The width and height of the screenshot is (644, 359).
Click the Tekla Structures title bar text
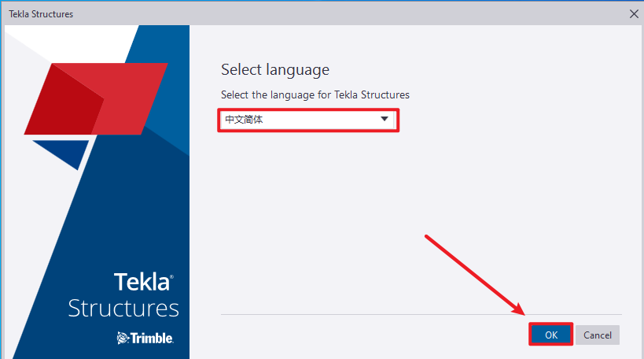click(41, 13)
